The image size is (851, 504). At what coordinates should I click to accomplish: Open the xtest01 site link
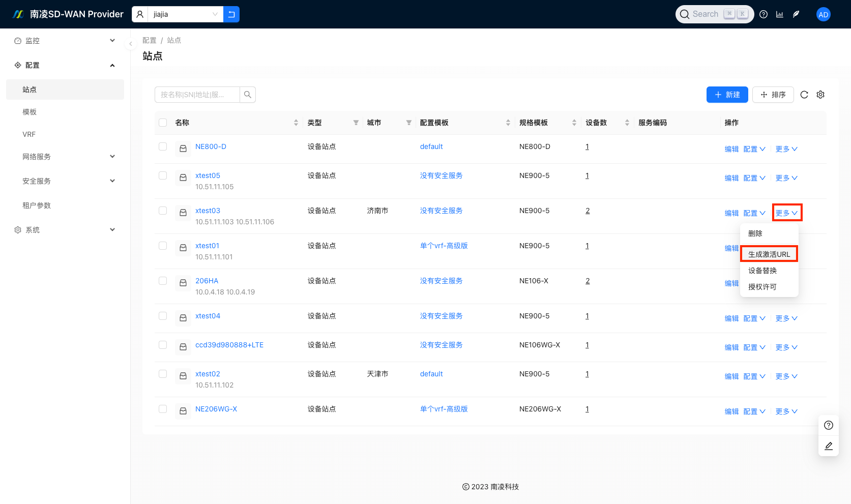[x=208, y=246]
